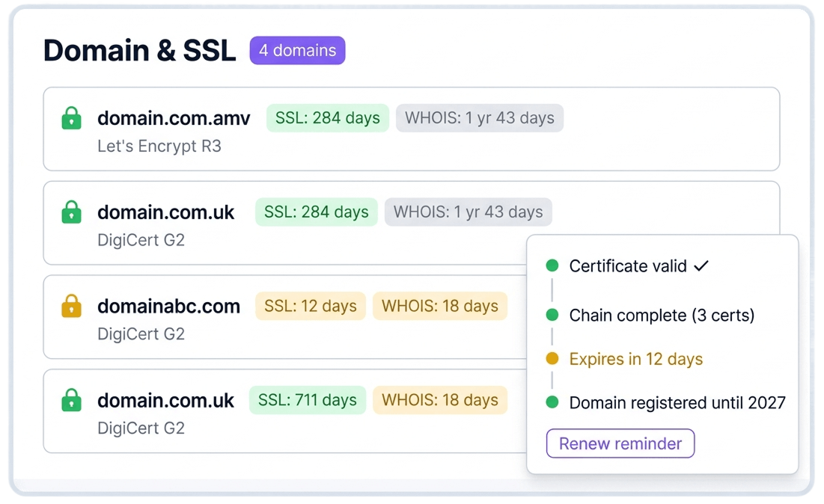Click the green dot beside Chain complete
Image resolution: width=824 pixels, height=504 pixels.
(552, 315)
